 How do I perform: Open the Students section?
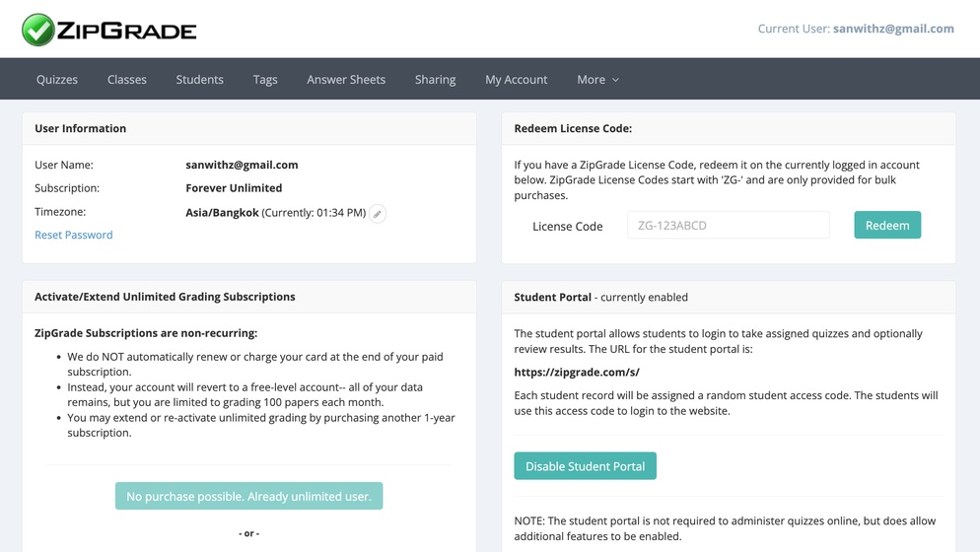tap(199, 80)
